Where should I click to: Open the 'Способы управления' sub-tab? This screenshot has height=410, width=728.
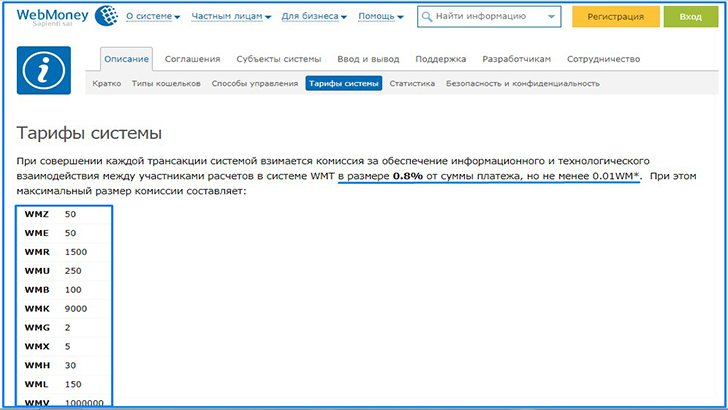click(255, 84)
